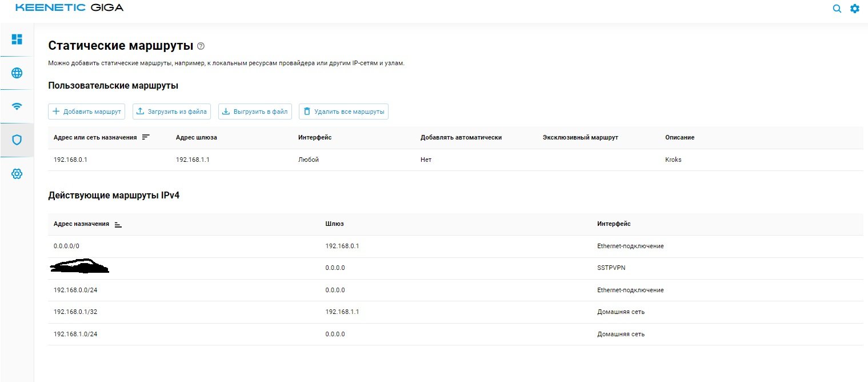Open the Internet globe section in sidebar
This screenshot has width=868, height=382.
point(17,73)
